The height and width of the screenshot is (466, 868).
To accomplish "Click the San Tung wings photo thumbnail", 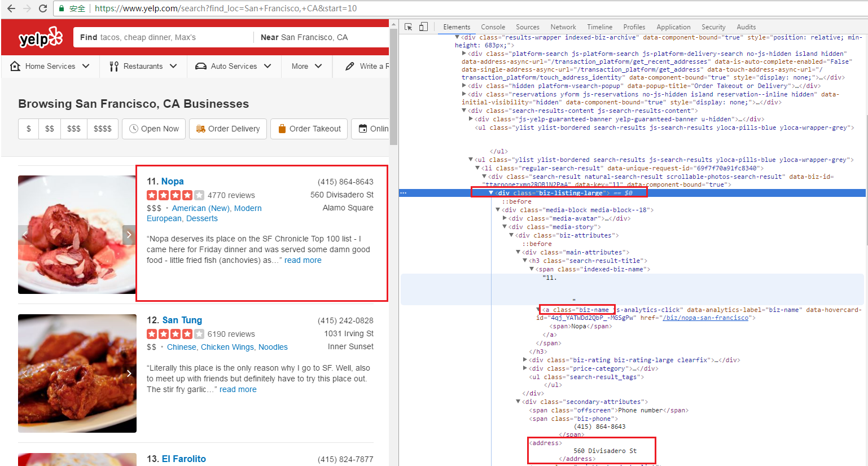I will 77,373.
